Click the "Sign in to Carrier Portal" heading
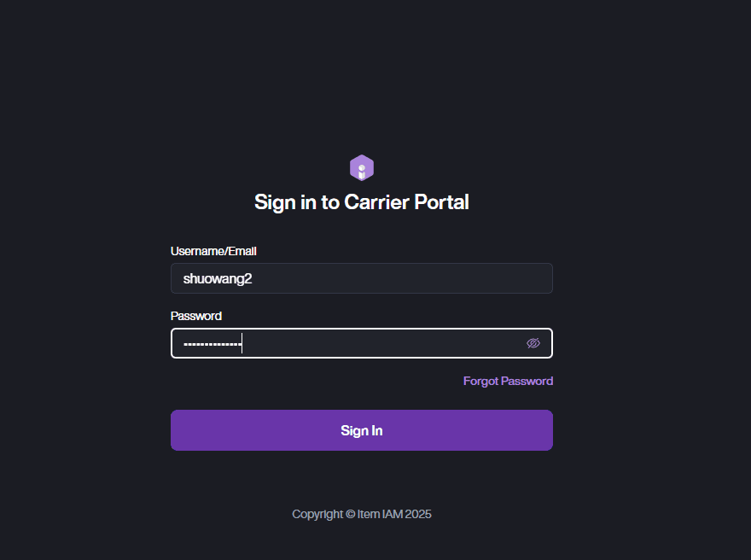The height and width of the screenshot is (560, 751). pos(362,202)
